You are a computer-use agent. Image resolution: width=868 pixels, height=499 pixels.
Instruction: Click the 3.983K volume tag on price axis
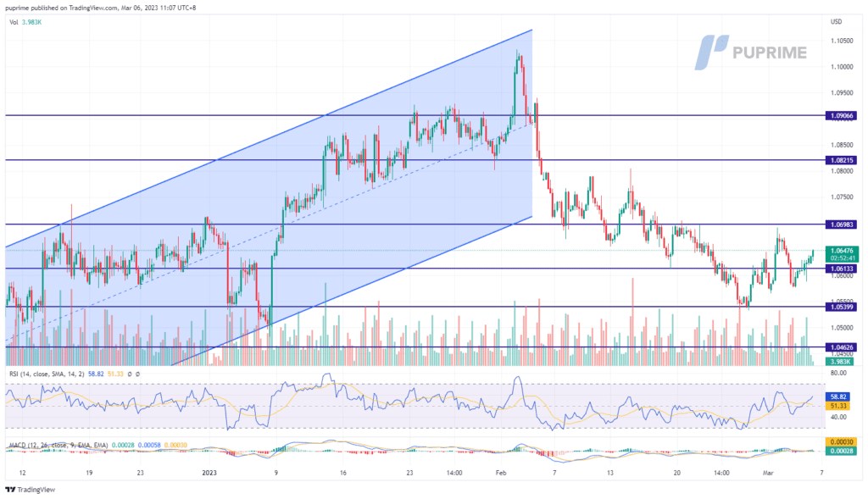[x=842, y=361]
